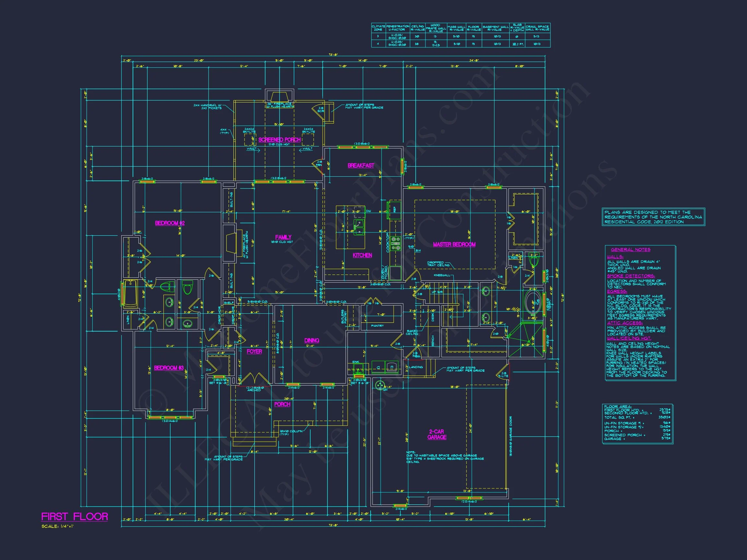
Task: Select the arched front entry double doors
Action: tap(255, 379)
